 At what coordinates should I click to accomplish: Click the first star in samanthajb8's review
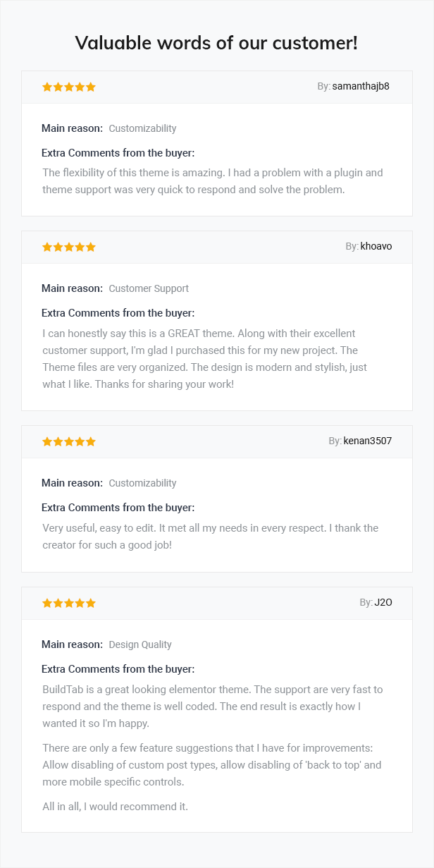47,87
